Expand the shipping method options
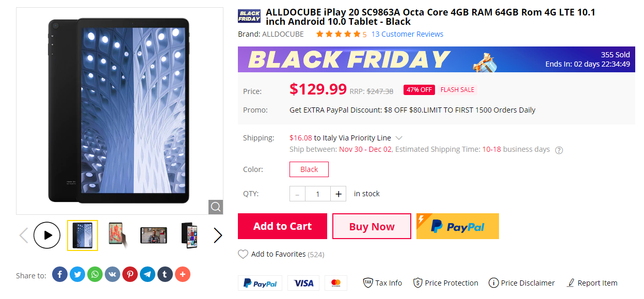The width and height of the screenshot is (644, 299). 398,138
